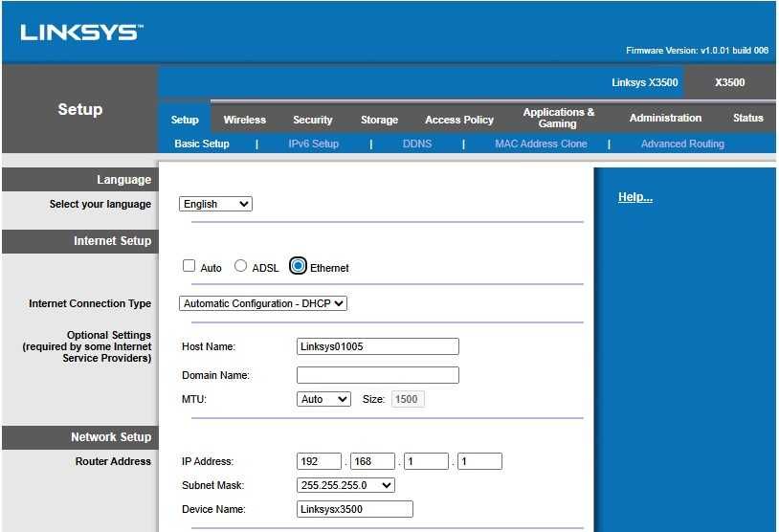
Task: Enable the Auto checkbox
Action: point(189,266)
